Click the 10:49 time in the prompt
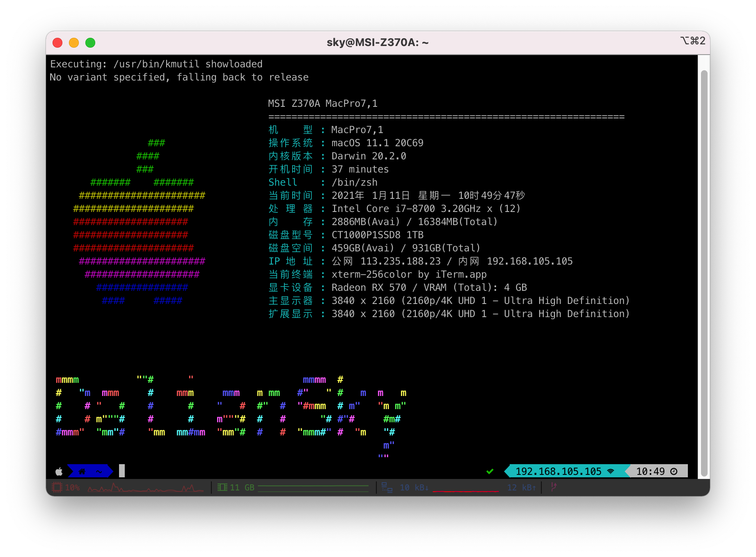The image size is (756, 557). coord(650,472)
